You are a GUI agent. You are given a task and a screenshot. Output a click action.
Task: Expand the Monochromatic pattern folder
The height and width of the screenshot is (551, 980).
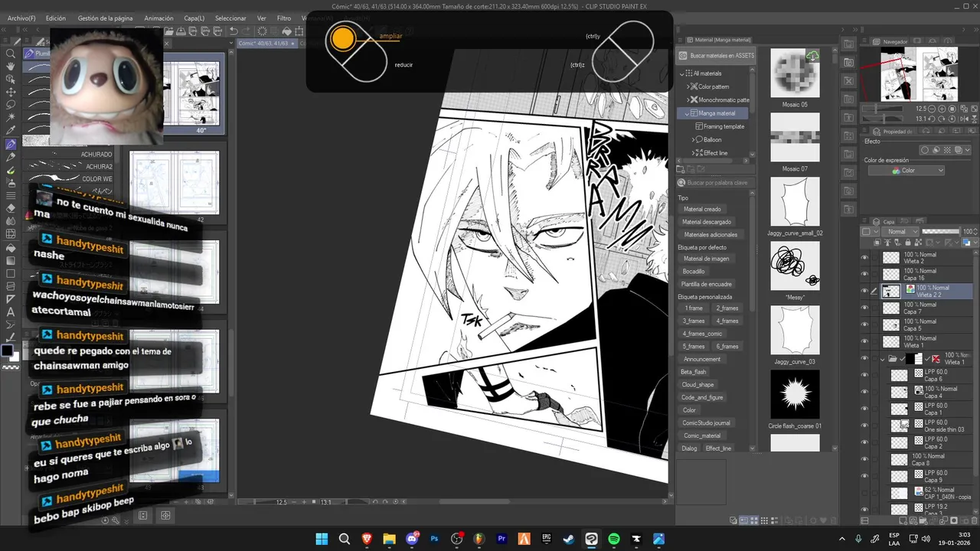point(688,99)
